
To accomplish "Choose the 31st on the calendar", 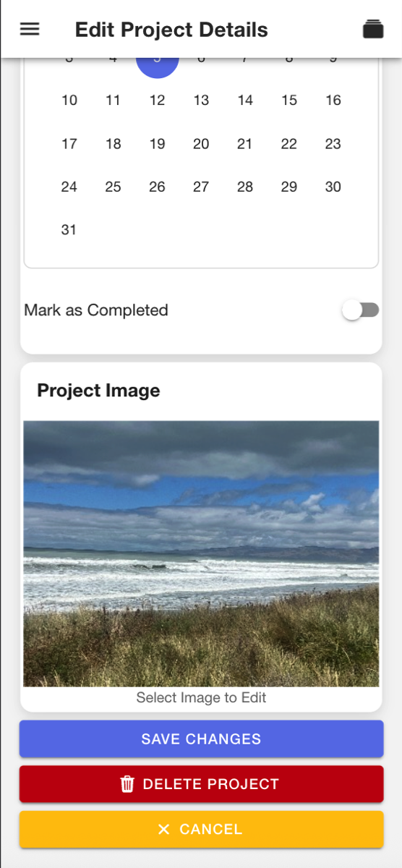I will pyautogui.click(x=69, y=230).
